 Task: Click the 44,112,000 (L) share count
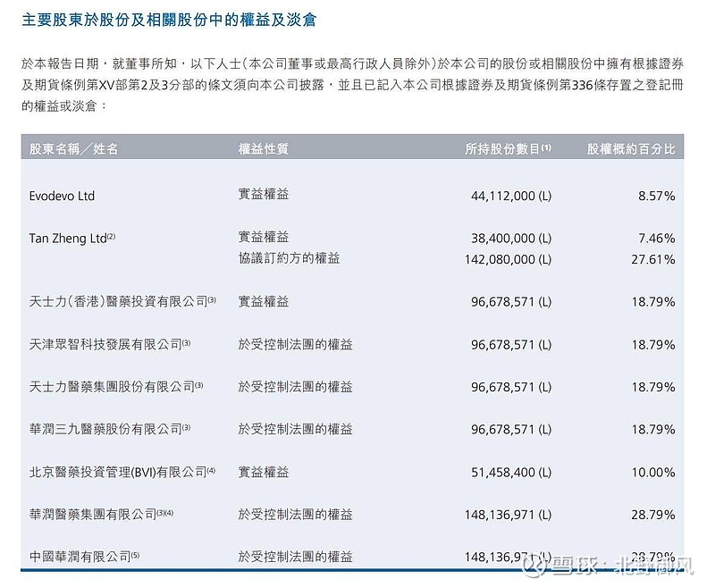tap(510, 196)
